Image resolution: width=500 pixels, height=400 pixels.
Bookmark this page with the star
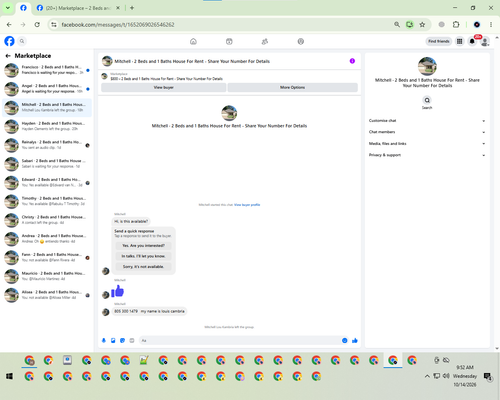tap(422, 25)
